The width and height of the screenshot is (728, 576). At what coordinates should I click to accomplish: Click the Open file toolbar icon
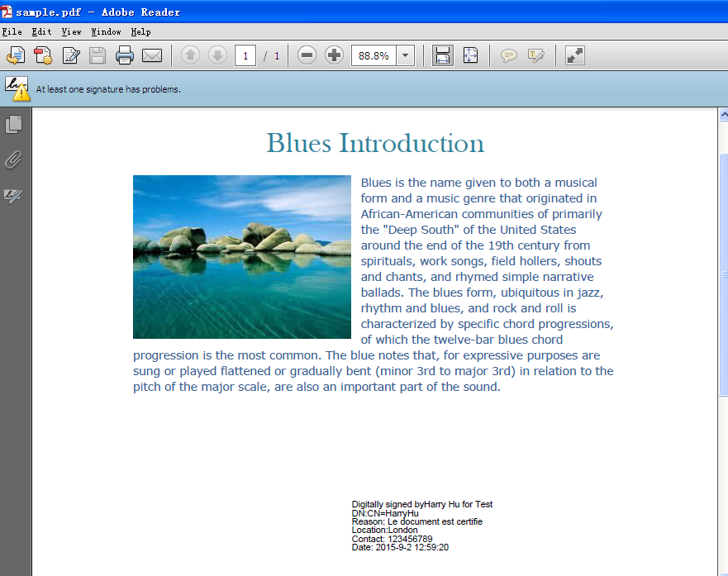coord(16,55)
